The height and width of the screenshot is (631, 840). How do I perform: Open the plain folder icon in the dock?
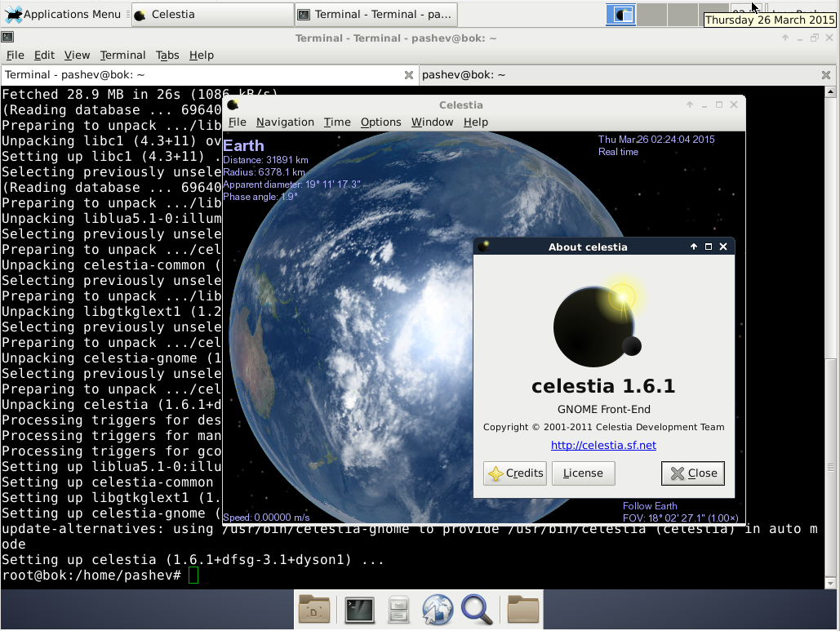pos(522,610)
